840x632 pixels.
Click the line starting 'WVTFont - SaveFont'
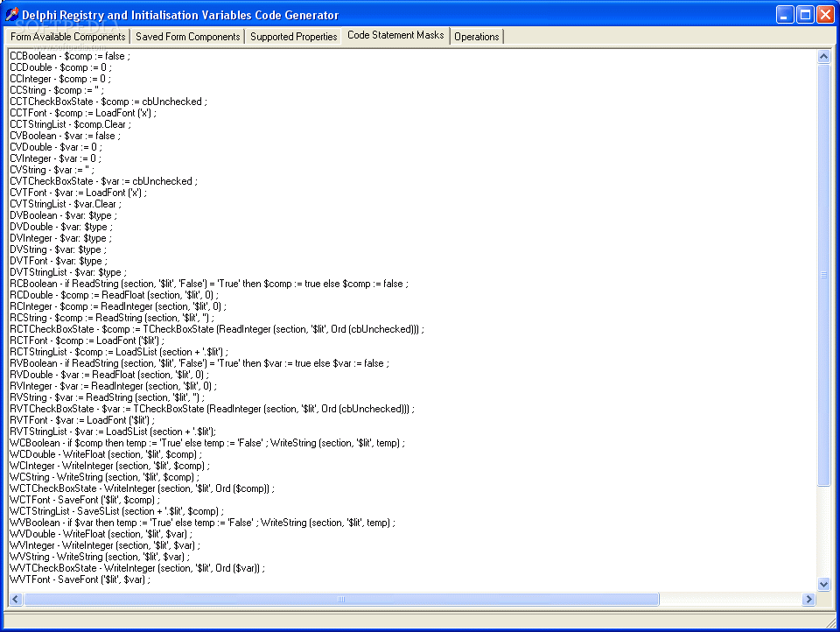(80, 580)
